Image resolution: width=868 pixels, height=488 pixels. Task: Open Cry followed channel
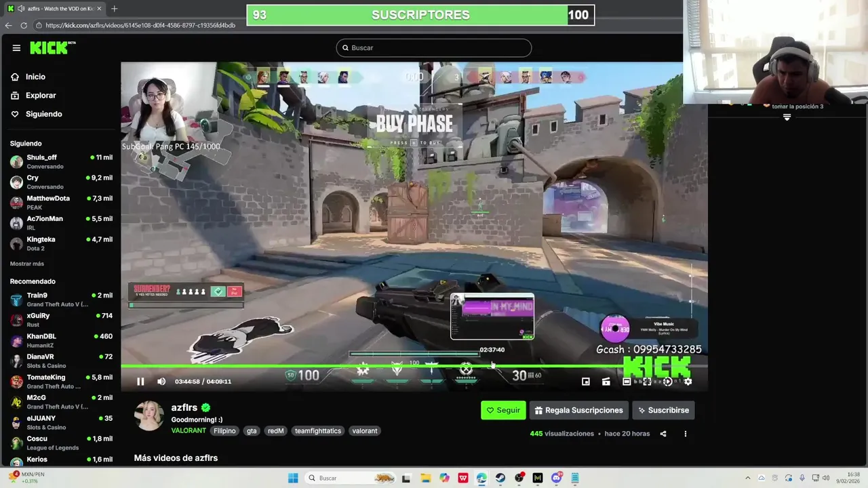[x=60, y=182]
